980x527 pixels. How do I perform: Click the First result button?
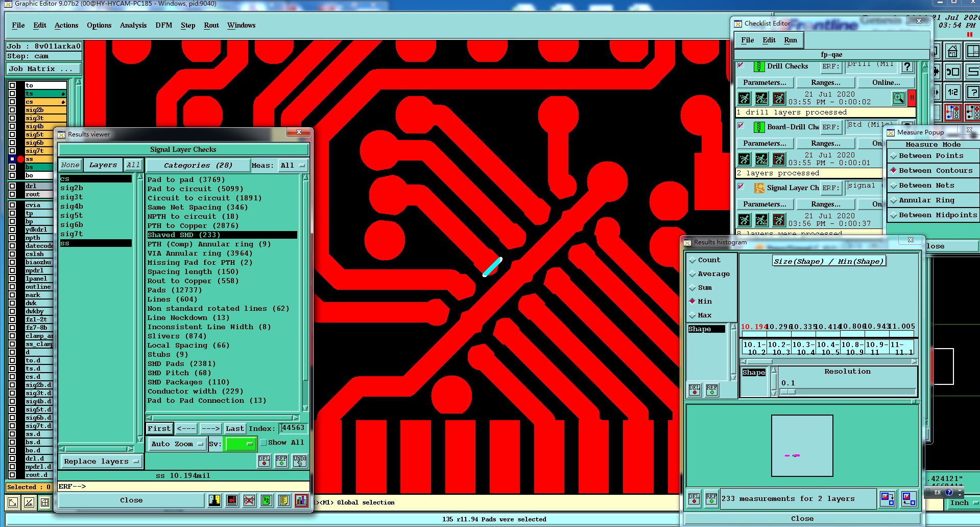159,429
